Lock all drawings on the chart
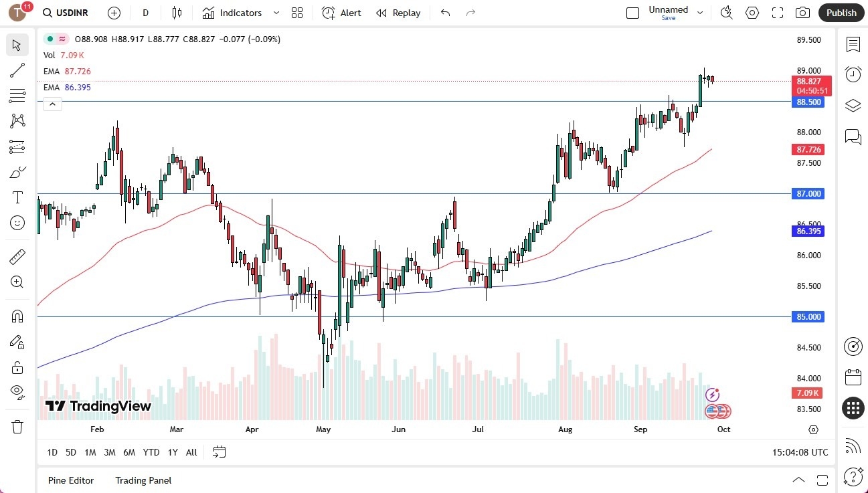Image resolution: width=868 pixels, height=493 pixels. pos(17,367)
